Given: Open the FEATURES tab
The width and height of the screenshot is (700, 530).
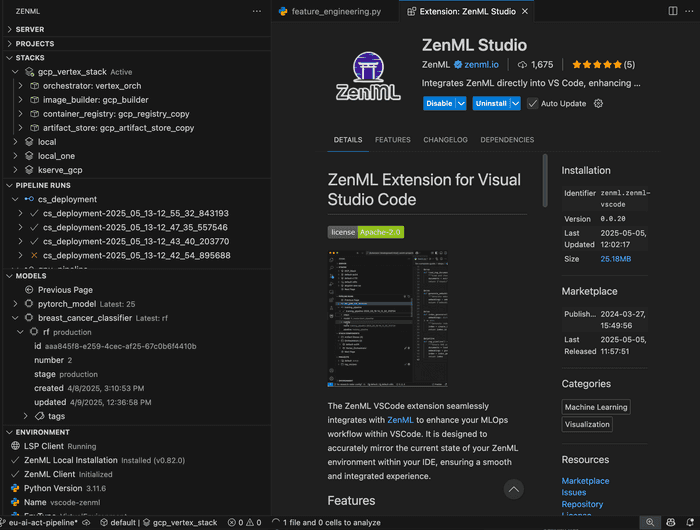Looking at the screenshot, I should (392, 140).
